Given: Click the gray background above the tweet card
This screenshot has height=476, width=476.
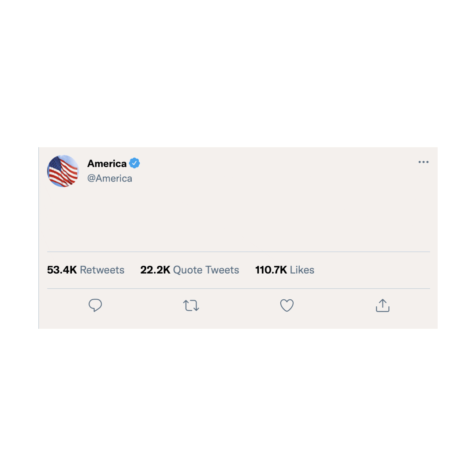Looking at the screenshot, I should (x=238, y=75).
